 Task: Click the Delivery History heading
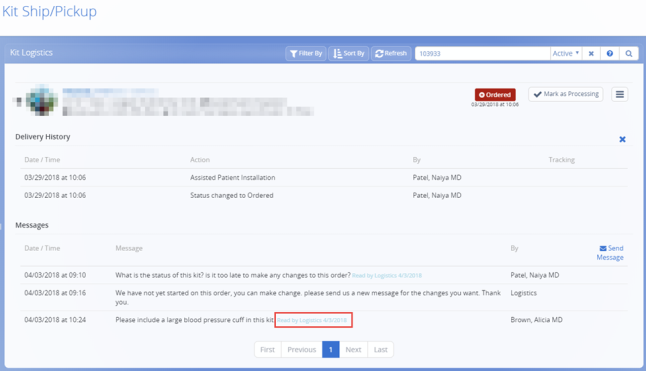[x=43, y=137]
